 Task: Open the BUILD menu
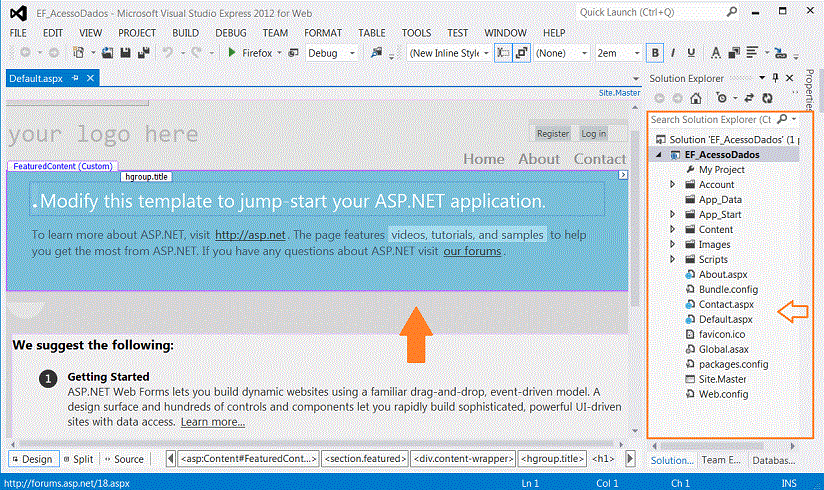[186, 33]
